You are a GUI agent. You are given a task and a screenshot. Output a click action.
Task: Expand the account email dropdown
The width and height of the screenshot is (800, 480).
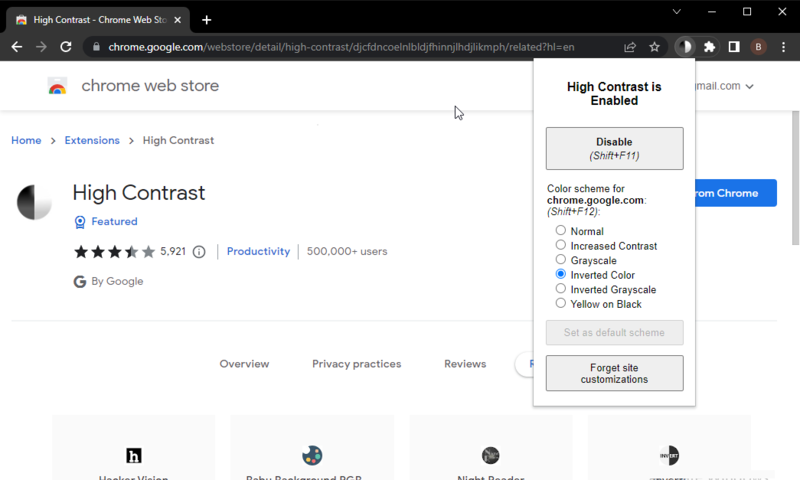(749, 87)
